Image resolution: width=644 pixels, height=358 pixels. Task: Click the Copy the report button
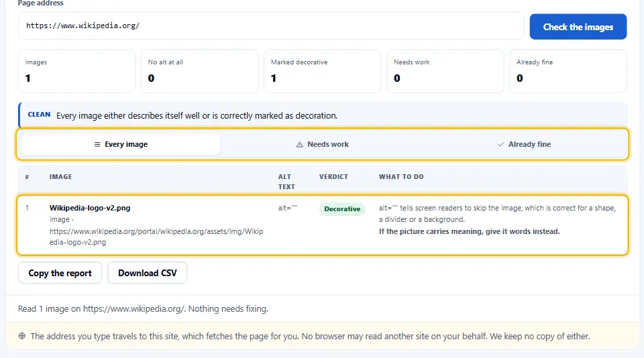pos(60,273)
